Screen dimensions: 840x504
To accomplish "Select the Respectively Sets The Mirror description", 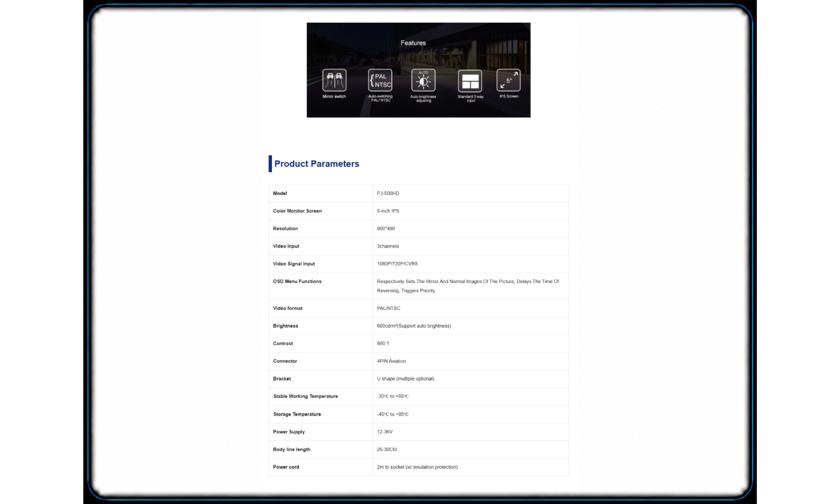I will pyautogui.click(x=468, y=286).
